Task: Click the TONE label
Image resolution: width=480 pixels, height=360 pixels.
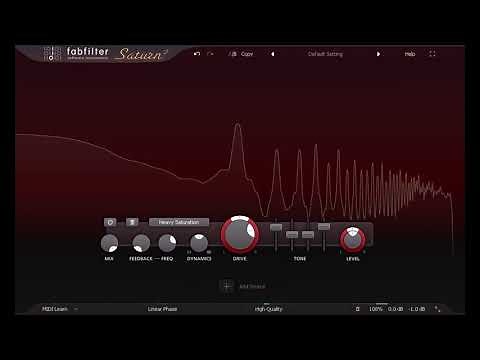Action: tap(300, 259)
